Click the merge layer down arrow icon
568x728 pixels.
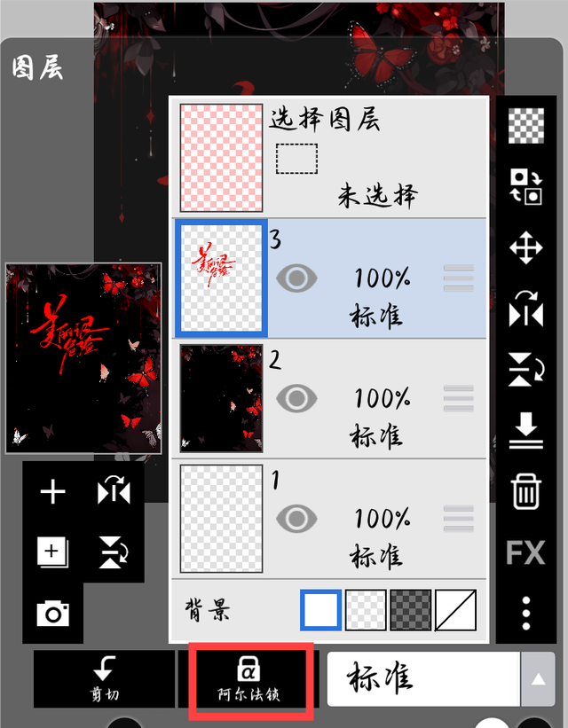tap(525, 430)
